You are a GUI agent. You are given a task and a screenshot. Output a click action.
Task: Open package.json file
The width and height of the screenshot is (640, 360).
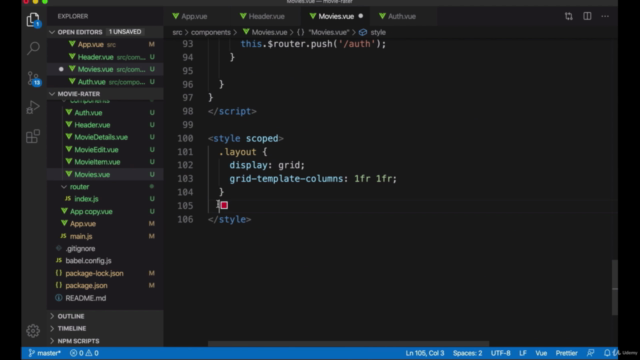(x=105, y=286)
